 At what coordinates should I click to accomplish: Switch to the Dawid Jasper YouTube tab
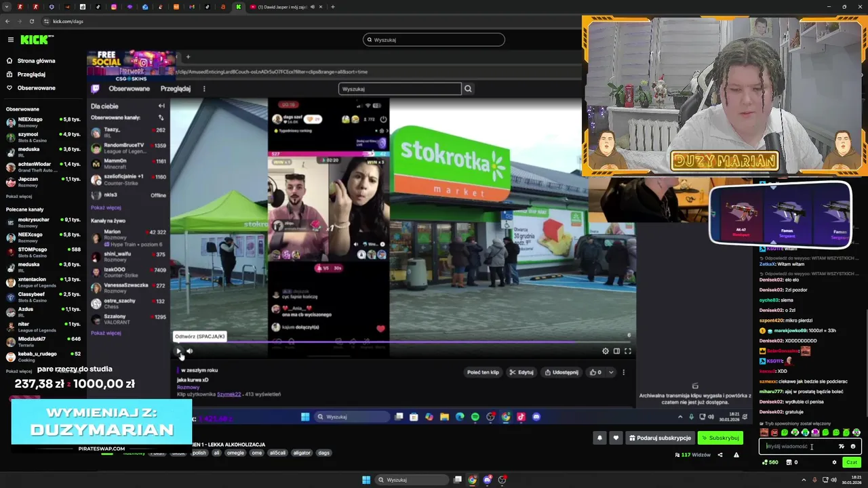(285, 7)
